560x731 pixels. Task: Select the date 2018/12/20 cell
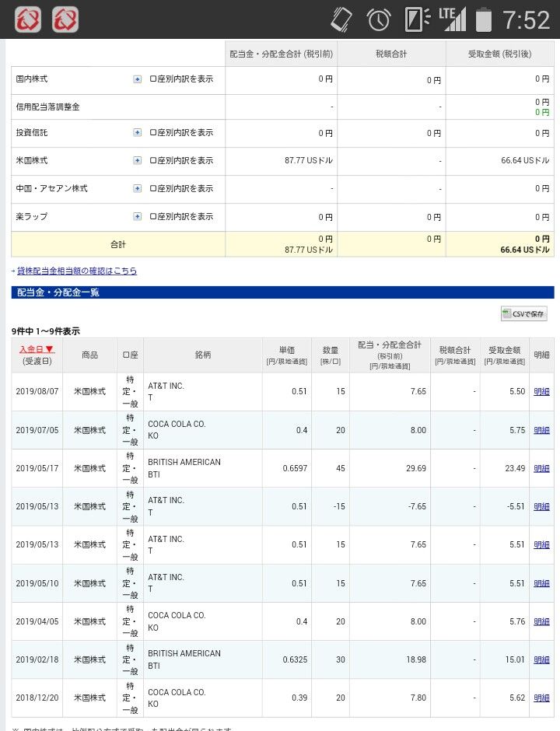(x=37, y=698)
